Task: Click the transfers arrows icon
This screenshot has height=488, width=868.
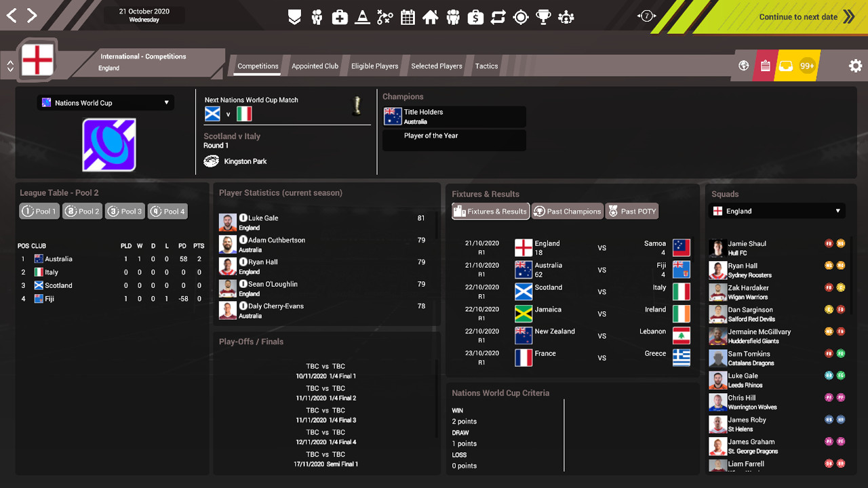Action: coord(498,16)
